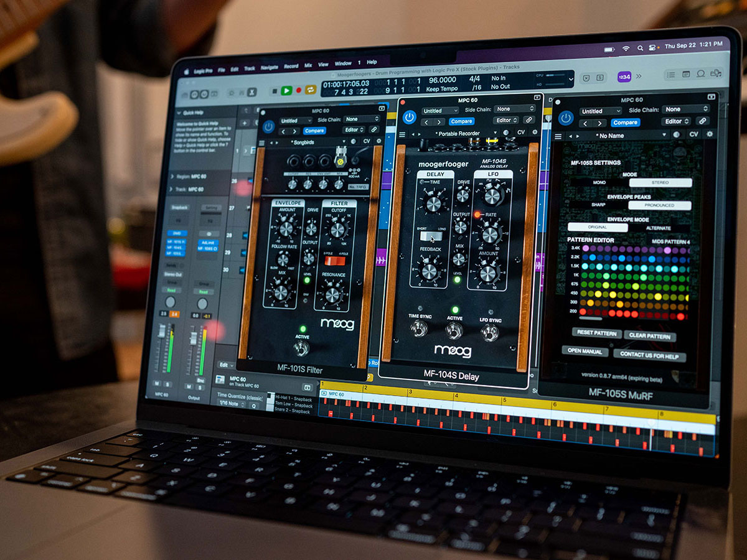Expand the Region: MPC 60 disclosure triangle
The width and height of the screenshot is (747, 560).
click(x=172, y=177)
